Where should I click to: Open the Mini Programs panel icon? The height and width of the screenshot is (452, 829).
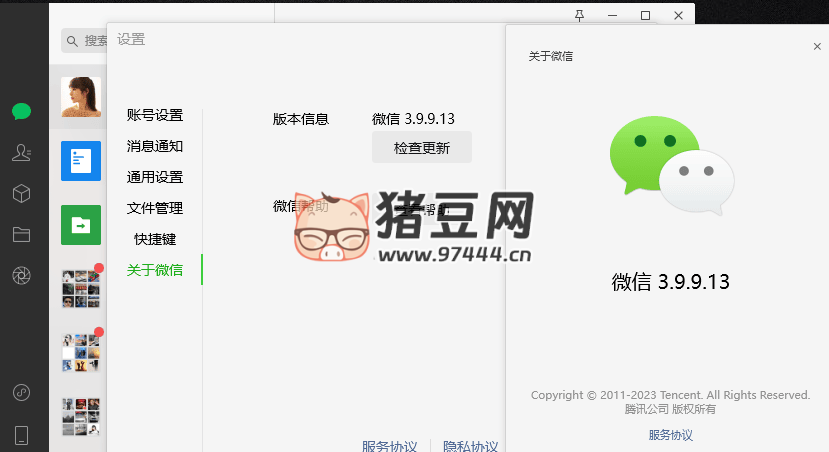tap(21, 393)
